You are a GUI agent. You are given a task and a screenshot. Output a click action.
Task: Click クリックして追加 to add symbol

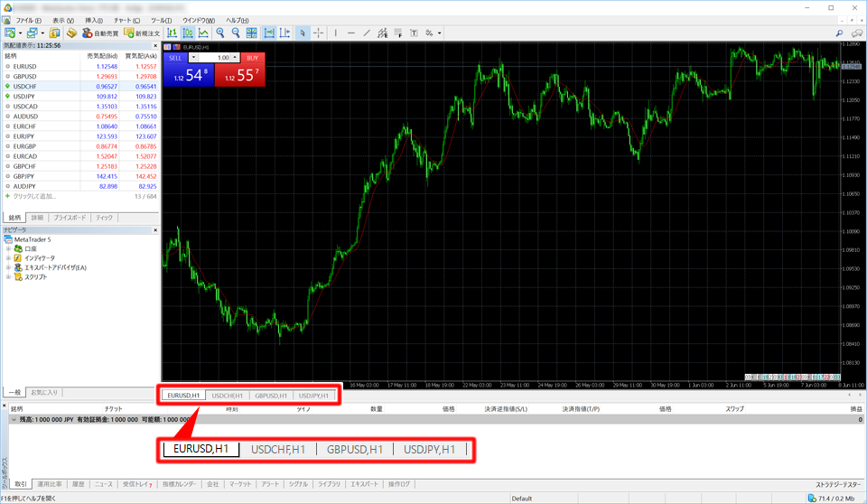(x=34, y=196)
